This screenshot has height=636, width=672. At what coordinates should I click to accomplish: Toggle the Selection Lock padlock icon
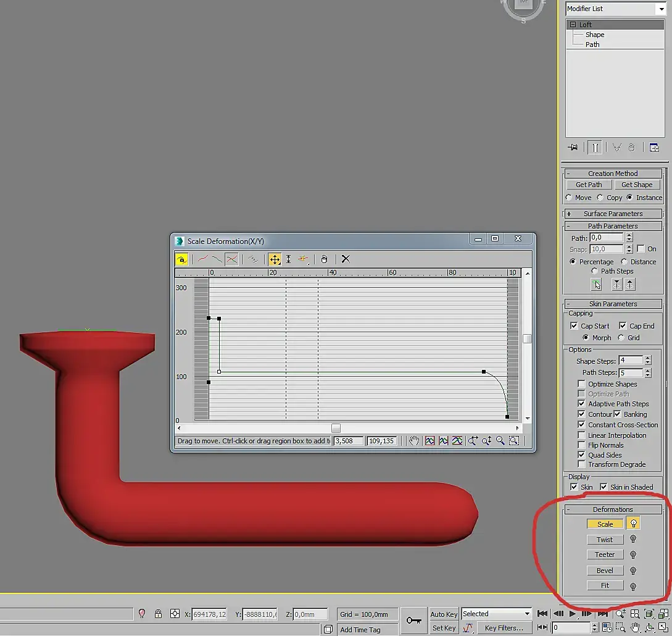coord(158,614)
